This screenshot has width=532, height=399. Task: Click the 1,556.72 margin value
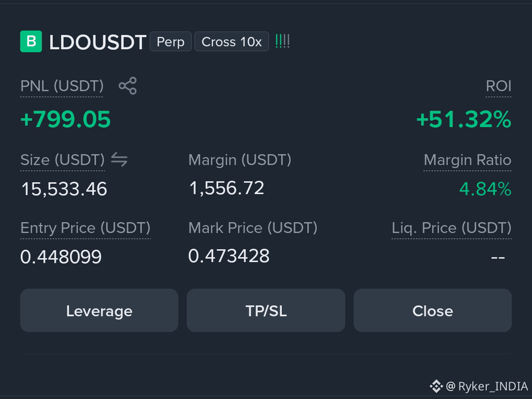tap(227, 188)
